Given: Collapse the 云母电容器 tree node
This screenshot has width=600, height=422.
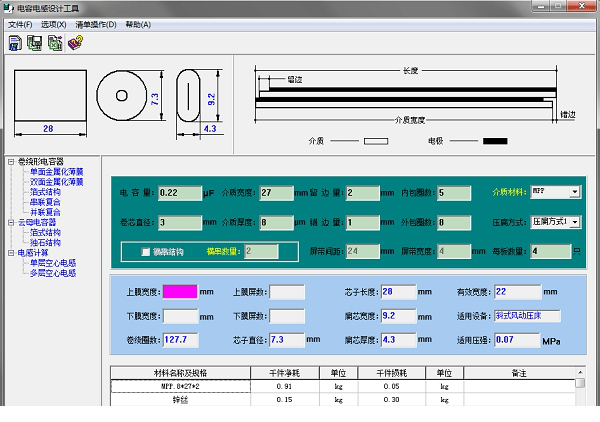Looking at the screenshot, I should pos(11,223).
